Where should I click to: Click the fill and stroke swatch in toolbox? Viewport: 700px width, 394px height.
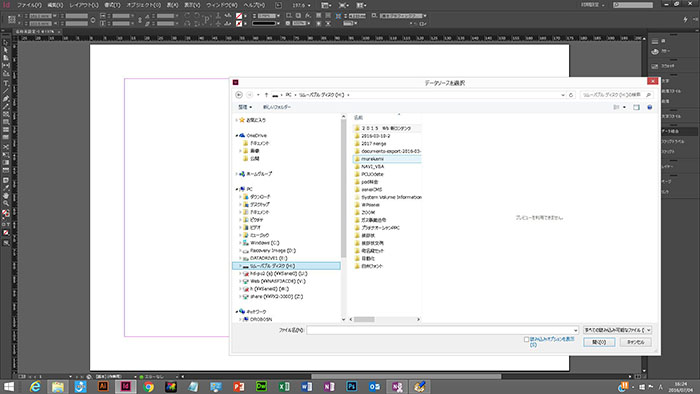(x=6, y=214)
